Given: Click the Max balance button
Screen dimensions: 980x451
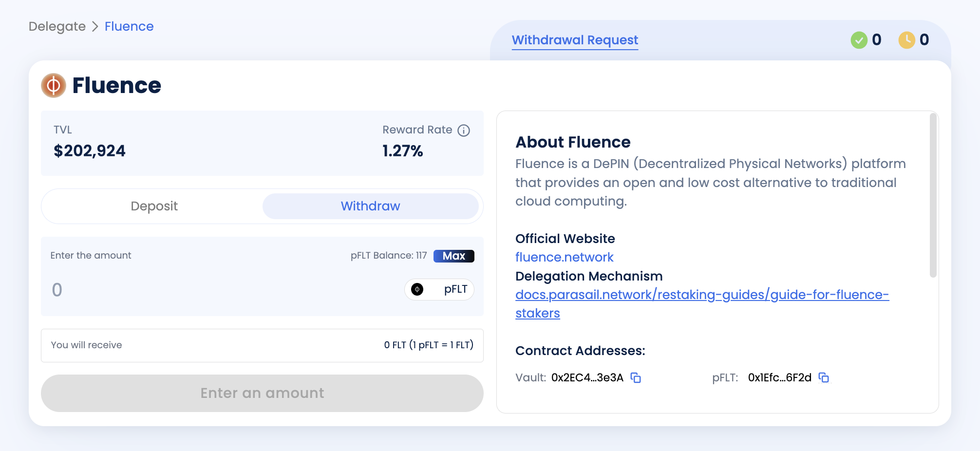Looking at the screenshot, I should tap(454, 256).
